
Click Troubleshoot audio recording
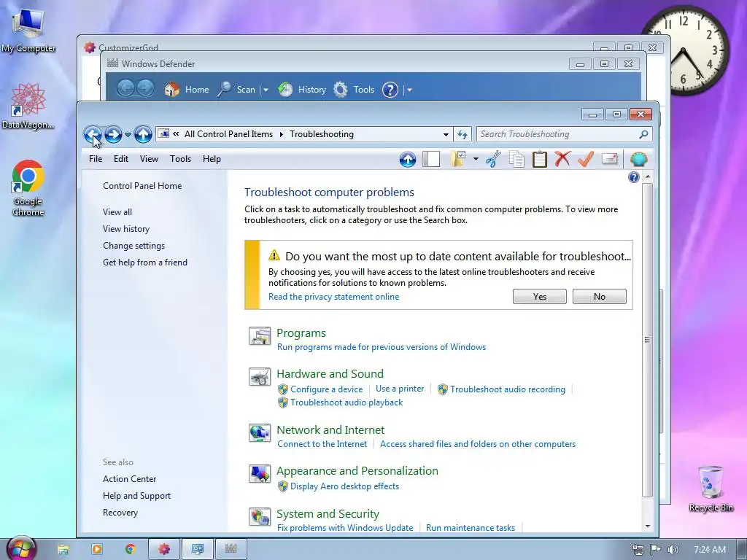(508, 389)
